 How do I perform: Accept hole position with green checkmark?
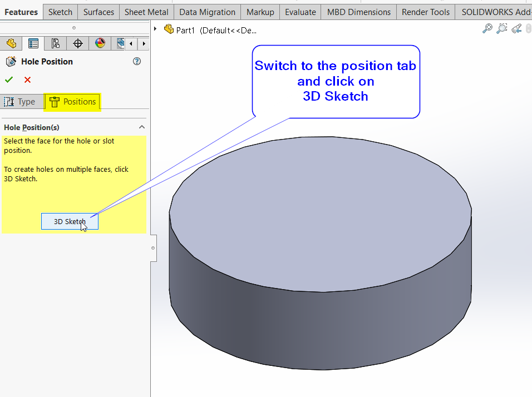pyautogui.click(x=8, y=80)
